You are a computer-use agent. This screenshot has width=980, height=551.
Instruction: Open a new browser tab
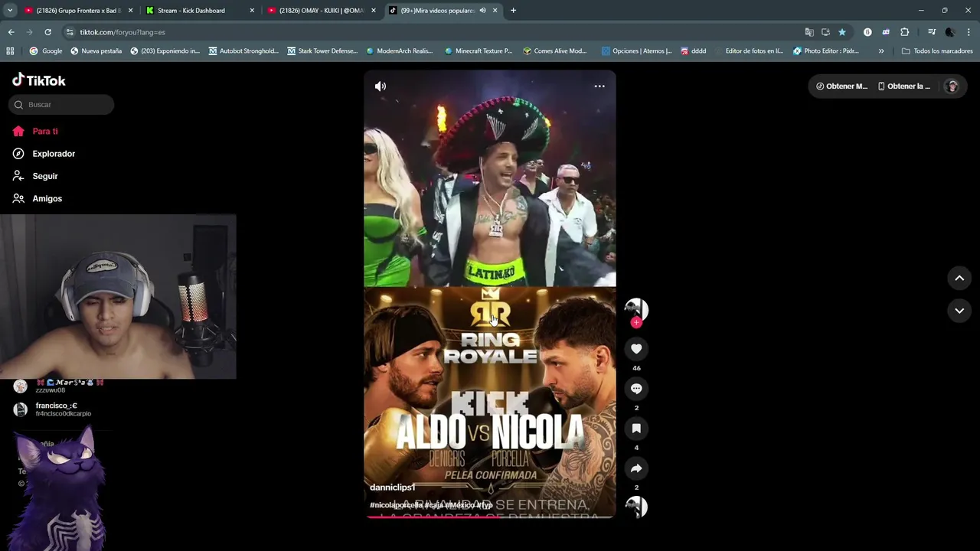513,11
